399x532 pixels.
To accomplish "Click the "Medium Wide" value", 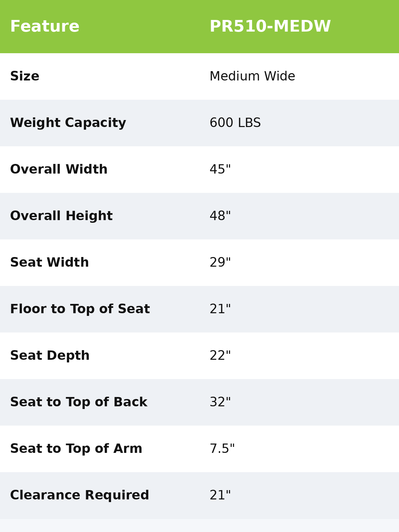I will (252, 76).
